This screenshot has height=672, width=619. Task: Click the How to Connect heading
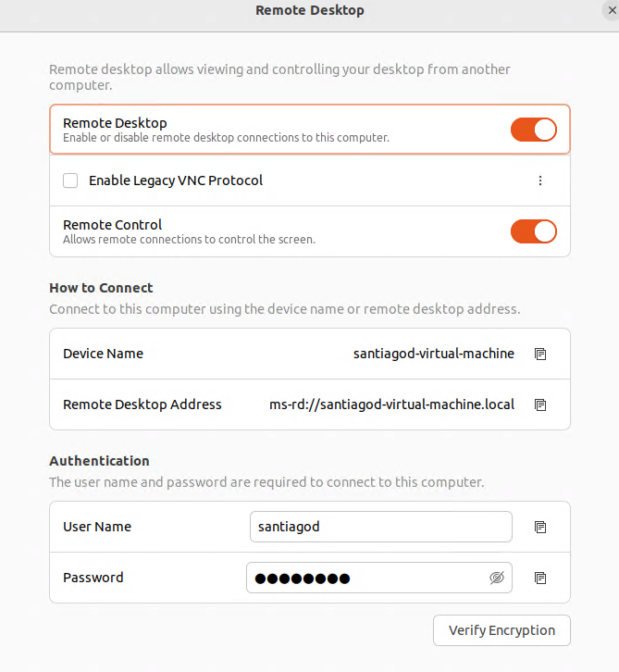coord(101,288)
